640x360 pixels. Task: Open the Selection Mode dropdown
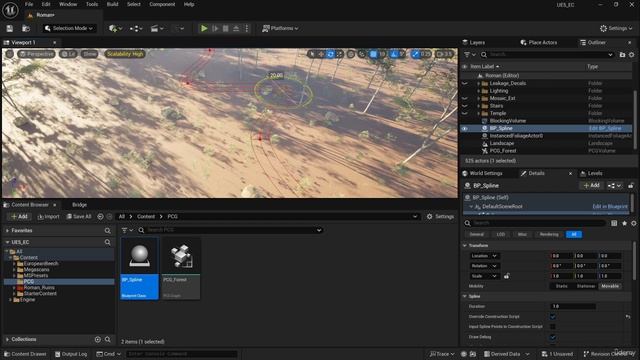click(69, 28)
